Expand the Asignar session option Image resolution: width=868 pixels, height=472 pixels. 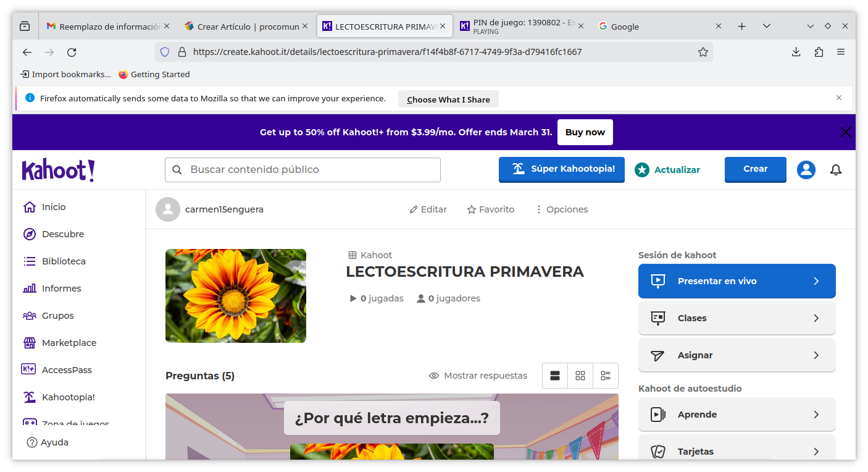point(737,355)
